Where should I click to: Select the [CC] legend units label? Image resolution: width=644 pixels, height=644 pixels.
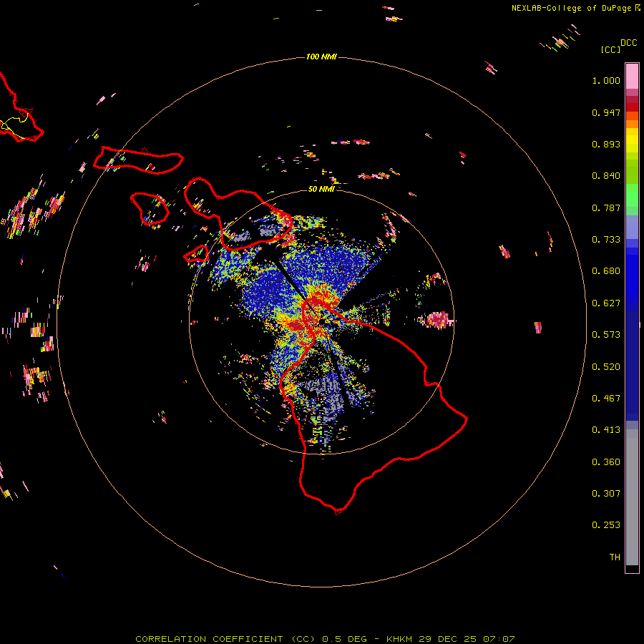point(610,49)
